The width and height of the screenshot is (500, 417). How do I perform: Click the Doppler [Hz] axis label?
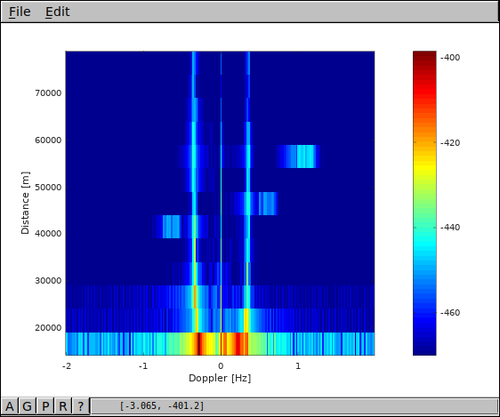coord(220,378)
